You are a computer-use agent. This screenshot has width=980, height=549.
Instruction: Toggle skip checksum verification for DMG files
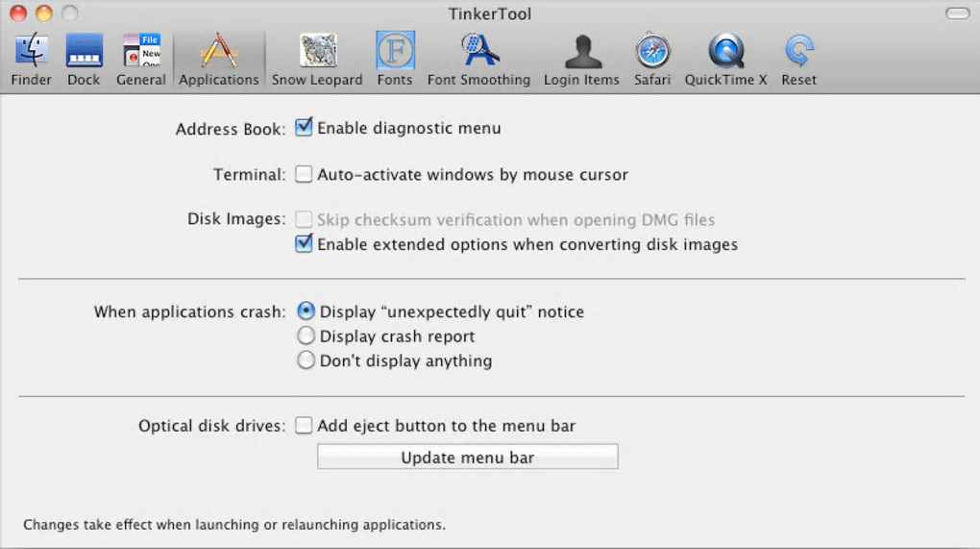pyautogui.click(x=304, y=219)
